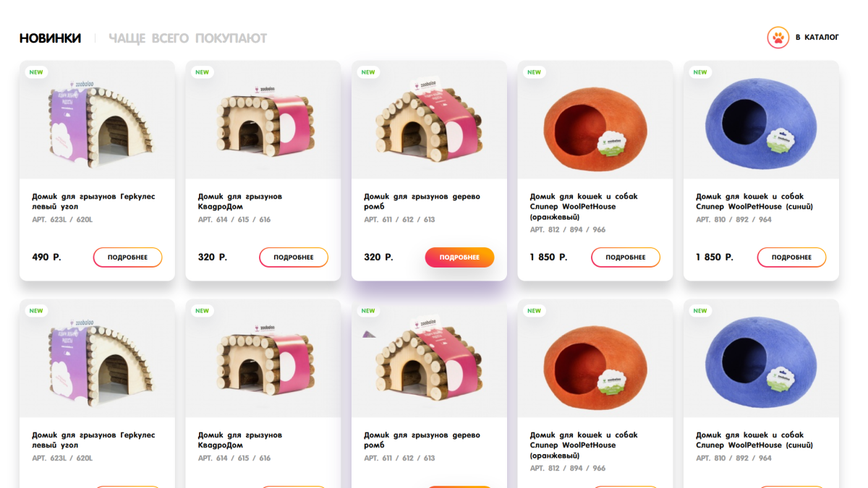868x488 pixels.
Task: Open the Чаще всего покупают tab
Action: [187, 38]
